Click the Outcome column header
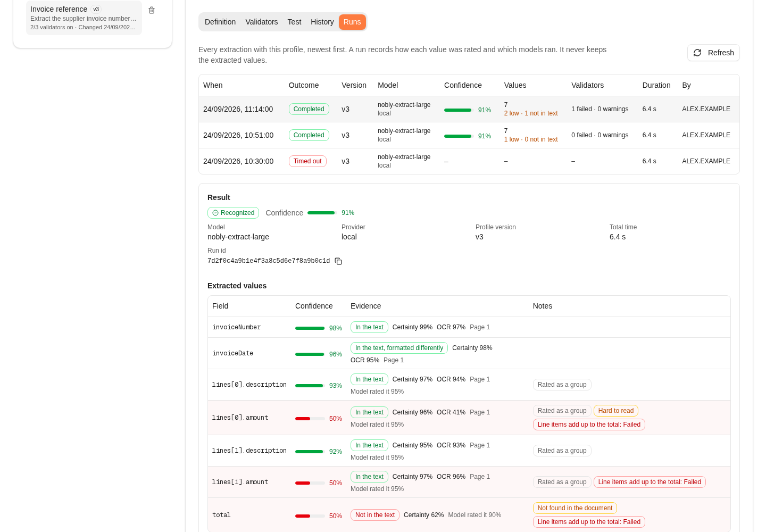Screen dimensions: 766x532 (x=304, y=85)
